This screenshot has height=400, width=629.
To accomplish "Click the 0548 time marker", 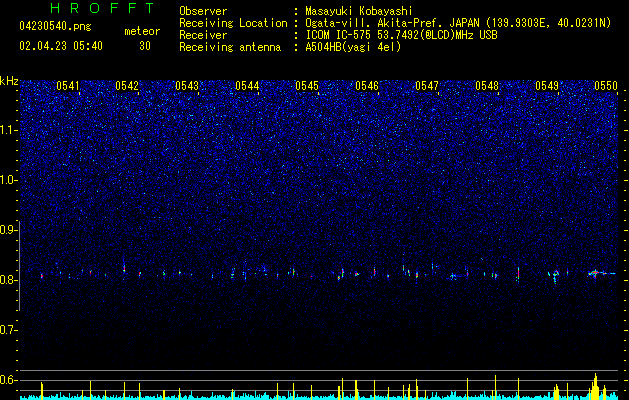I will pos(487,86).
